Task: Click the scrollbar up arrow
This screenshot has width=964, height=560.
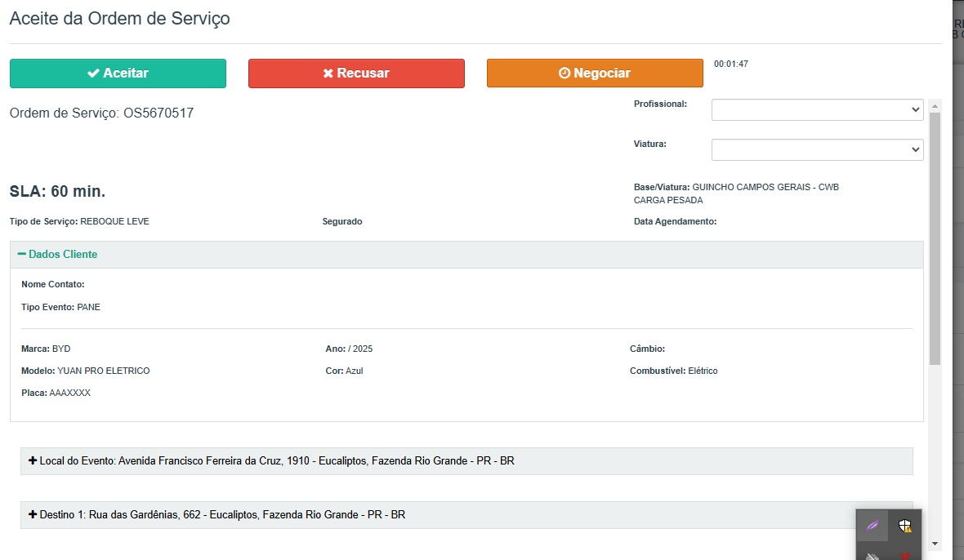Action: pyautogui.click(x=935, y=105)
